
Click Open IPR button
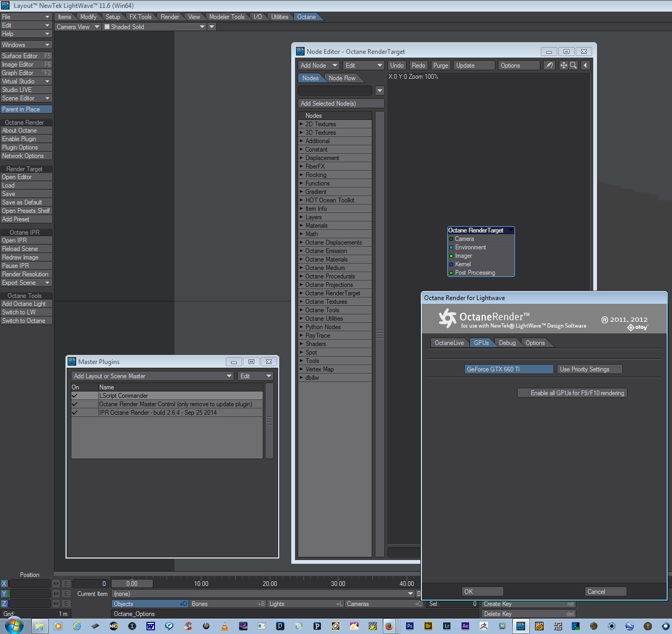(26, 240)
